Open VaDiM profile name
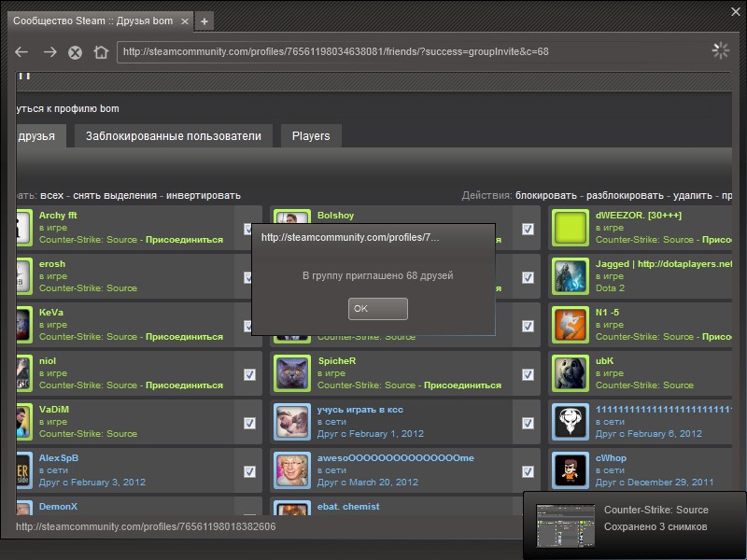 tap(54, 410)
